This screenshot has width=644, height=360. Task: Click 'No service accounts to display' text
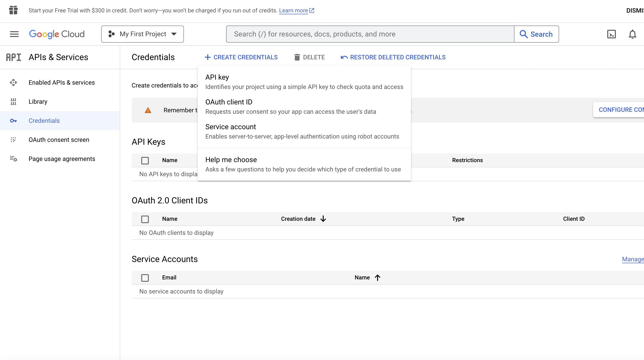(x=181, y=291)
